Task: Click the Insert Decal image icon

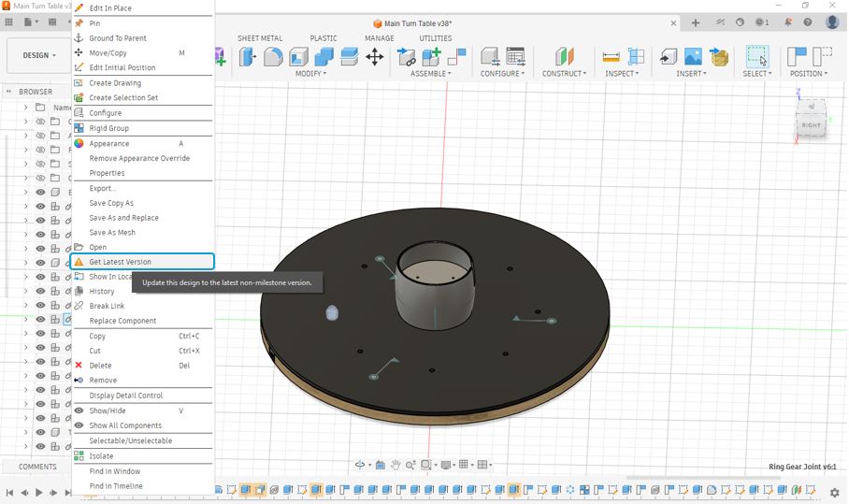Action: coord(693,56)
